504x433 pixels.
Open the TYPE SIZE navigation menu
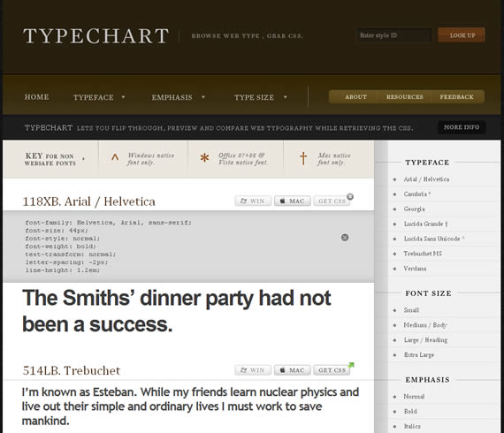point(254,97)
